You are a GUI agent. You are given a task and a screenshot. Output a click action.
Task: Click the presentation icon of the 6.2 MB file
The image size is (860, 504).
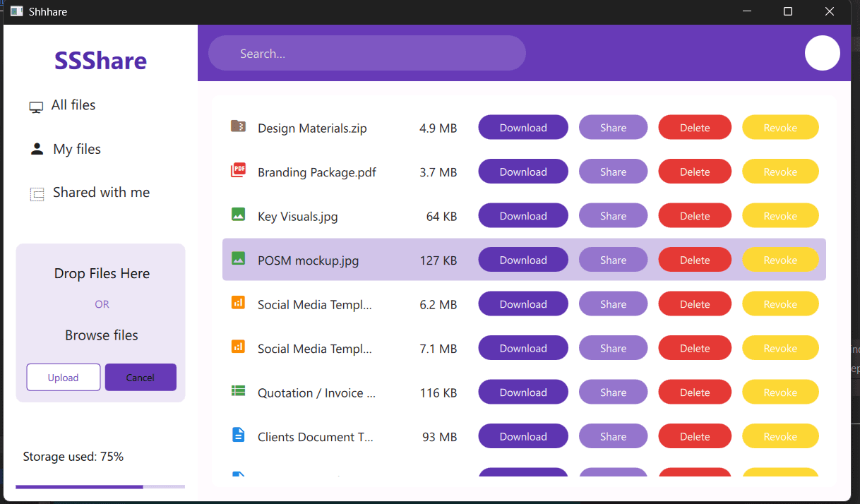[238, 302]
